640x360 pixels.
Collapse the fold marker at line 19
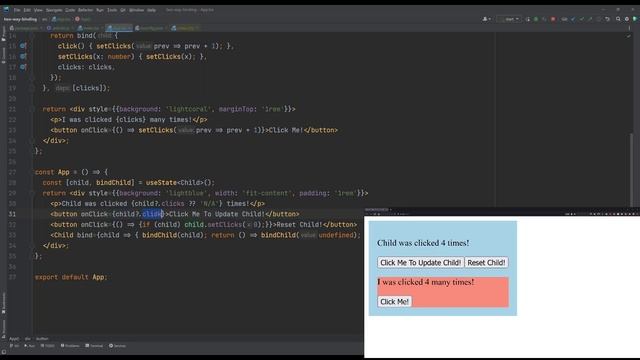32,88
